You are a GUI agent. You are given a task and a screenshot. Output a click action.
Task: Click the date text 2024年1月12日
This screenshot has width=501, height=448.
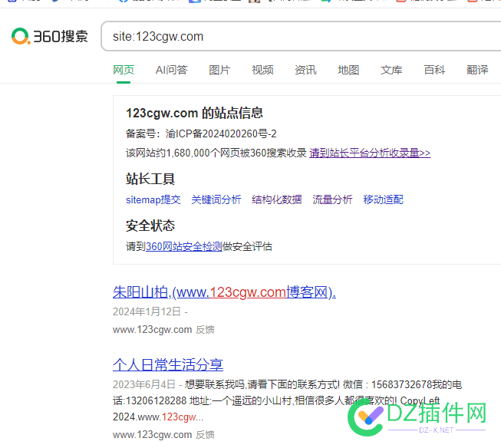(147, 311)
